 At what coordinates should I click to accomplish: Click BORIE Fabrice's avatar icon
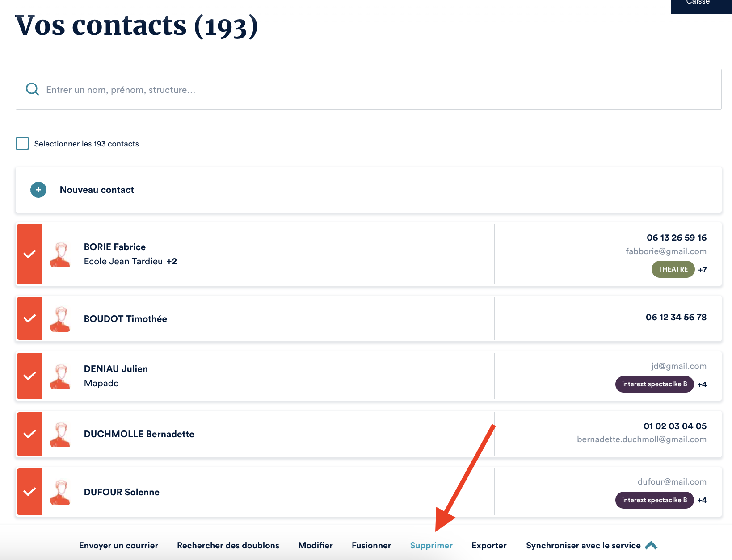pyautogui.click(x=60, y=255)
